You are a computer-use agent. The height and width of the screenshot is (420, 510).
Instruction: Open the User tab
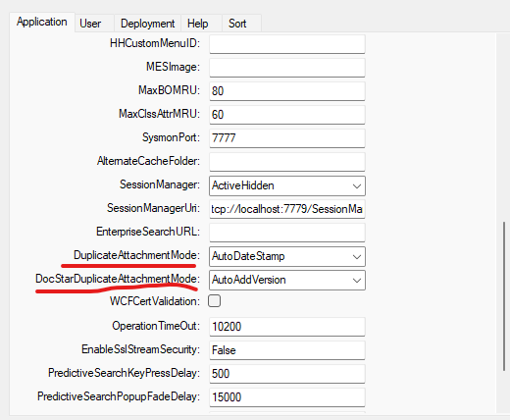pos(94,24)
